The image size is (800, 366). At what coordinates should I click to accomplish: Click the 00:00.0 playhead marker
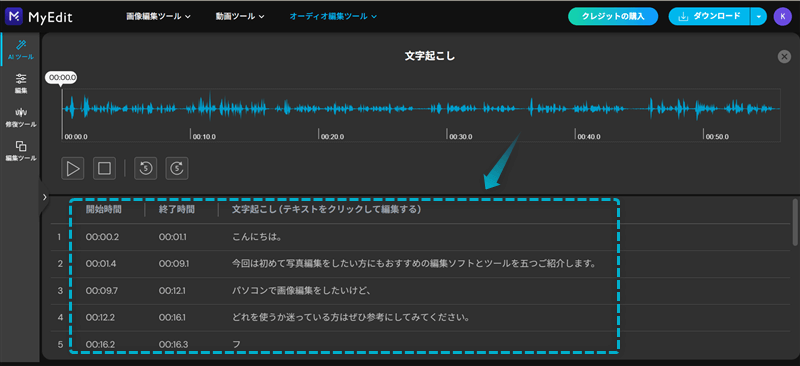[61, 78]
